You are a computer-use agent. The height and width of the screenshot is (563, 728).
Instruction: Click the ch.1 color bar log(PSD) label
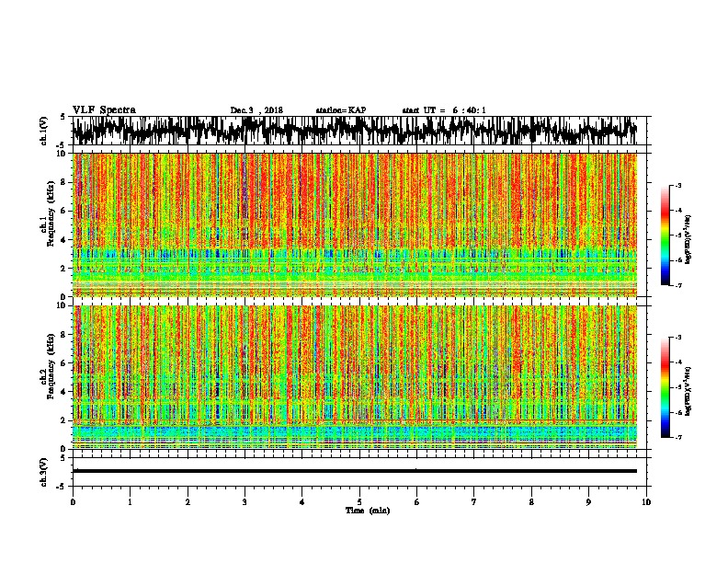pos(688,240)
